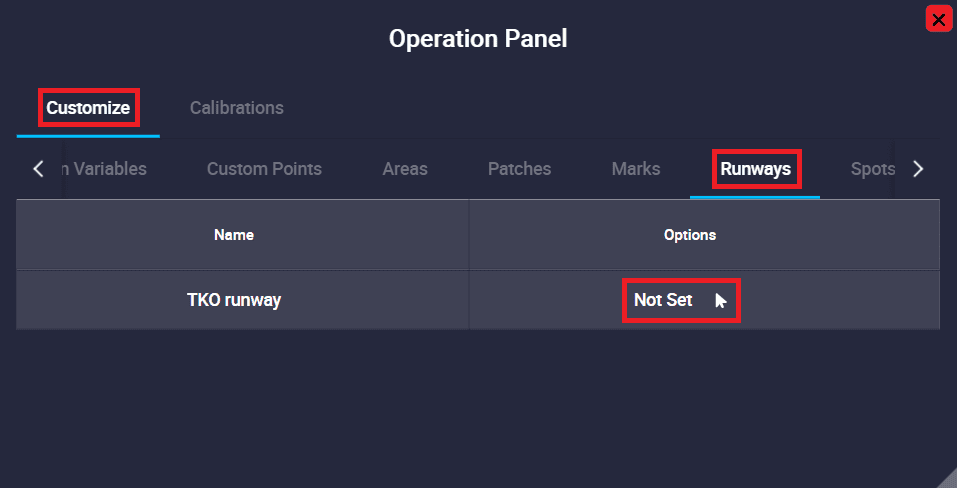Switch to the Patches tab
This screenshot has width=957, height=488.
(x=519, y=169)
